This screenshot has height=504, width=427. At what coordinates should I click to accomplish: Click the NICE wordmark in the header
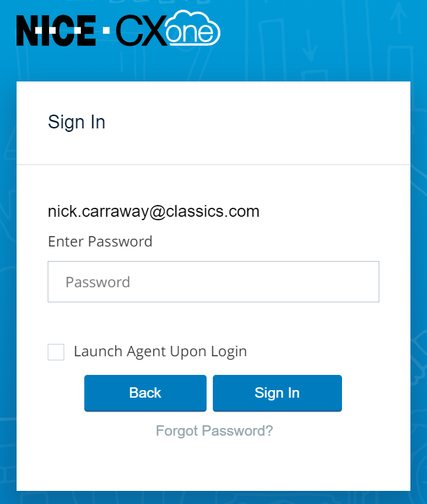[x=56, y=30]
